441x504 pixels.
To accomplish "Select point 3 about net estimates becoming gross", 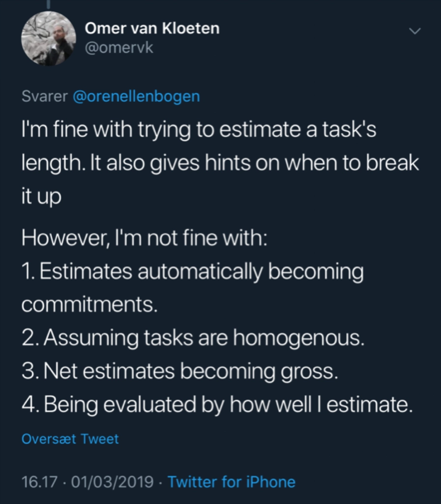I will [180, 371].
